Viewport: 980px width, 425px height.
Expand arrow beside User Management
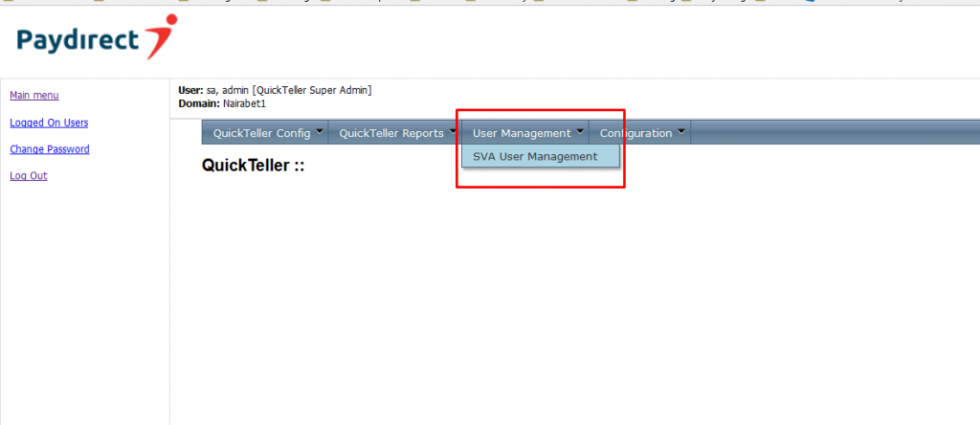(580, 131)
